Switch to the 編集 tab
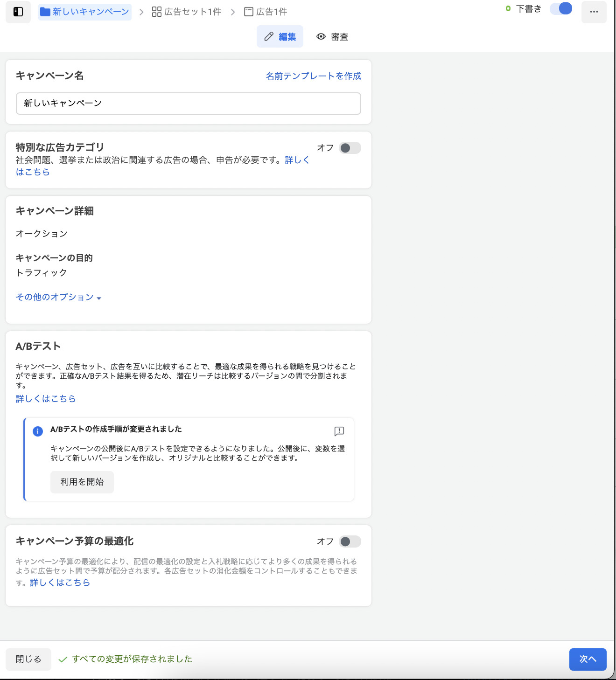616x680 pixels. [x=280, y=37]
